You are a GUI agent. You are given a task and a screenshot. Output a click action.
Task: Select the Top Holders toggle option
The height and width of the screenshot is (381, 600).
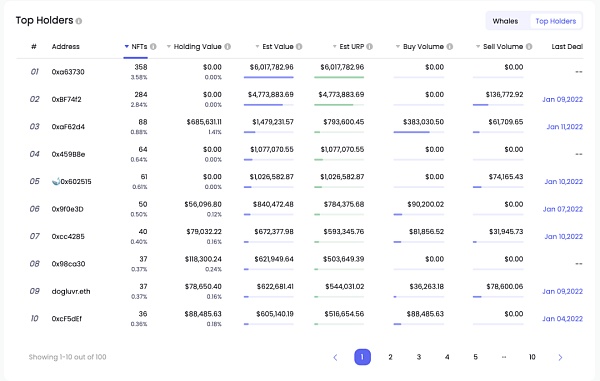pyautogui.click(x=556, y=21)
